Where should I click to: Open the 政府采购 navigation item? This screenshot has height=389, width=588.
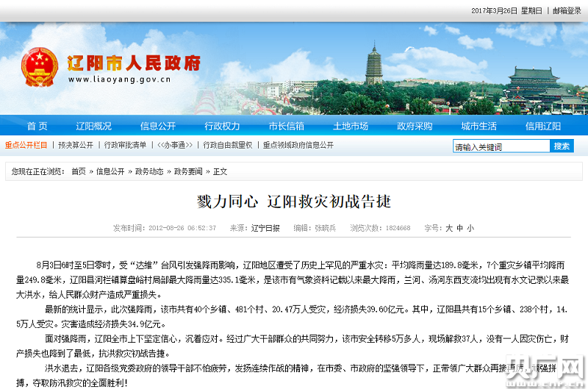415,126
